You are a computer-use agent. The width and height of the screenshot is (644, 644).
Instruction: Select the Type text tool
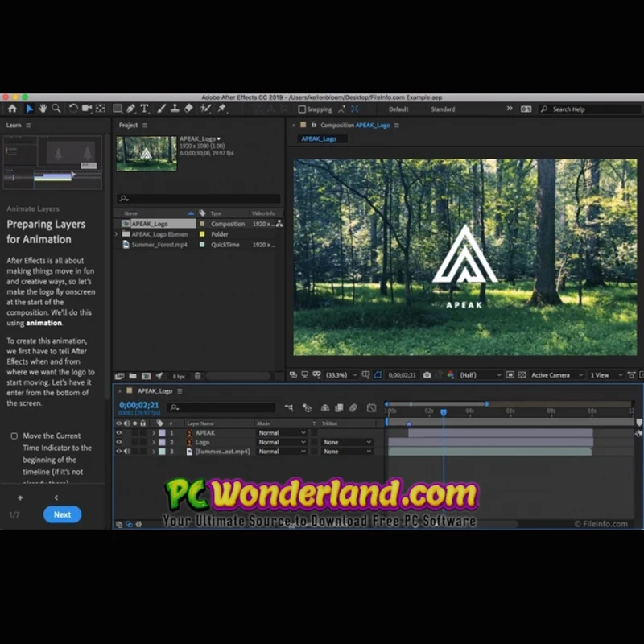pos(144,109)
